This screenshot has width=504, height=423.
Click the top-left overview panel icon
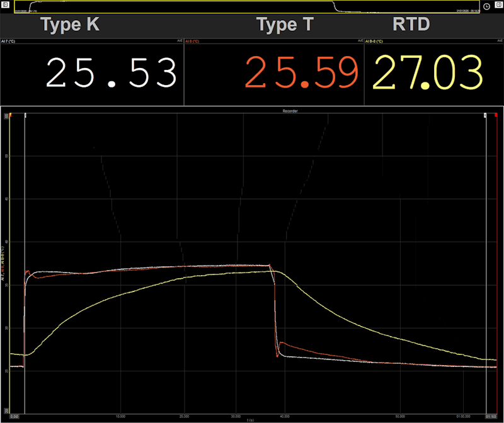(x=5, y=5)
